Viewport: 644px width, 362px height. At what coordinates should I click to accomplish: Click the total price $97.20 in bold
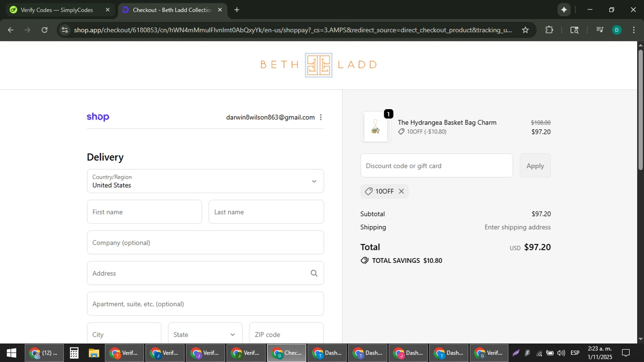tap(537, 247)
